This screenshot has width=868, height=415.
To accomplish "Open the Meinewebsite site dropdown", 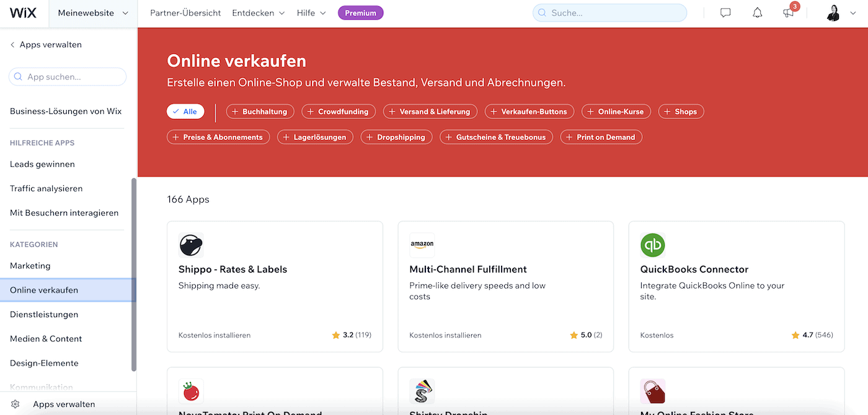I will pos(93,13).
